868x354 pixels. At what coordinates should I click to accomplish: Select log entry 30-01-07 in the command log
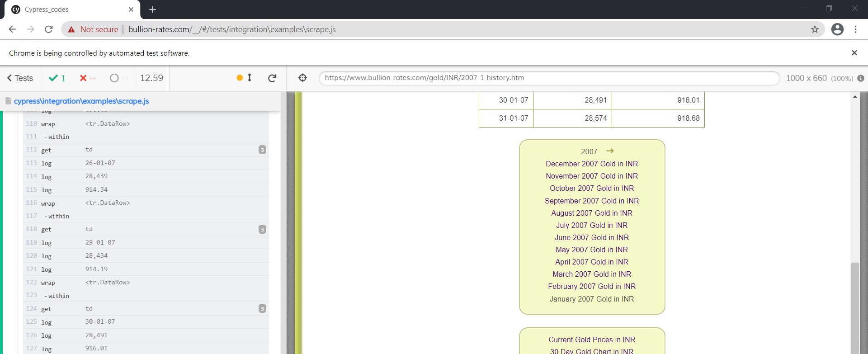pyautogui.click(x=146, y=322)
